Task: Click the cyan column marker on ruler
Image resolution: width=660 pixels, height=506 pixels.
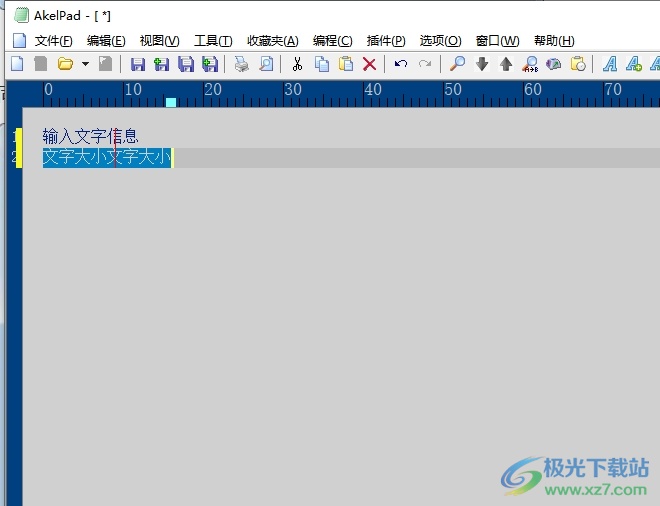Action: tap(171, 102)
